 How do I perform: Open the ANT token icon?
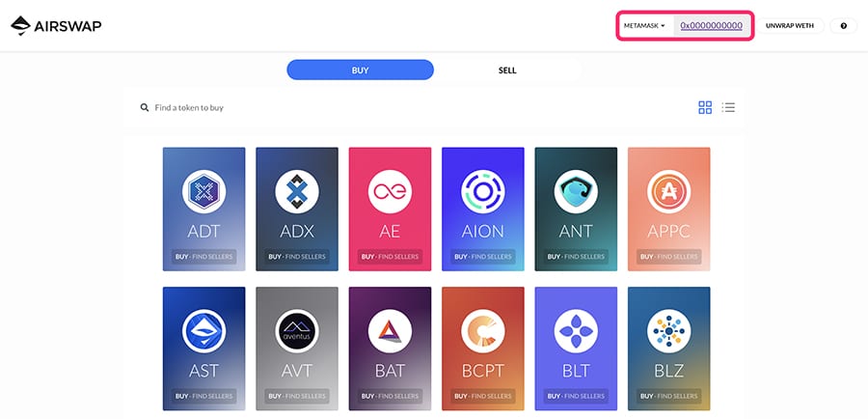tap(575, 191)
